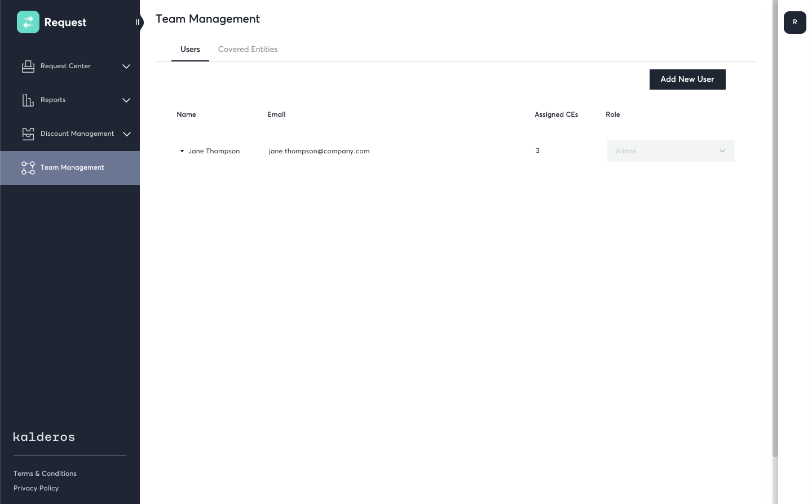This screenshot has width=812, height=504.
Task: Click the Name column header
Action: (186, 114)
